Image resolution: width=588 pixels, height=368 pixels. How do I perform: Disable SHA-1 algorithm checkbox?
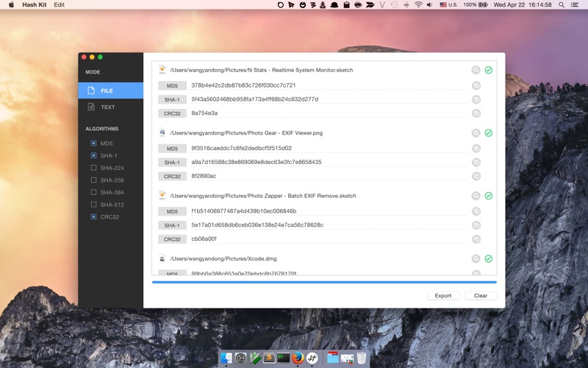pyautogui.click(x=94, y=155)
